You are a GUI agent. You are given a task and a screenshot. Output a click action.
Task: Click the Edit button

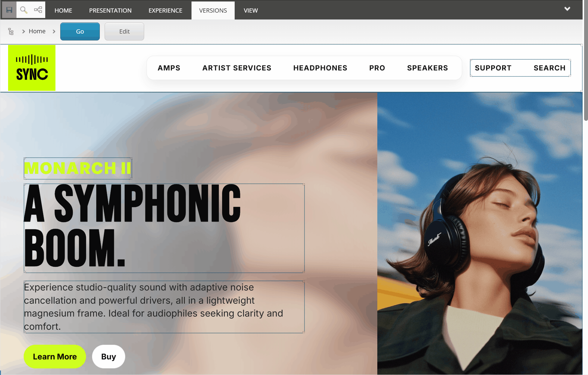(124, 31)
